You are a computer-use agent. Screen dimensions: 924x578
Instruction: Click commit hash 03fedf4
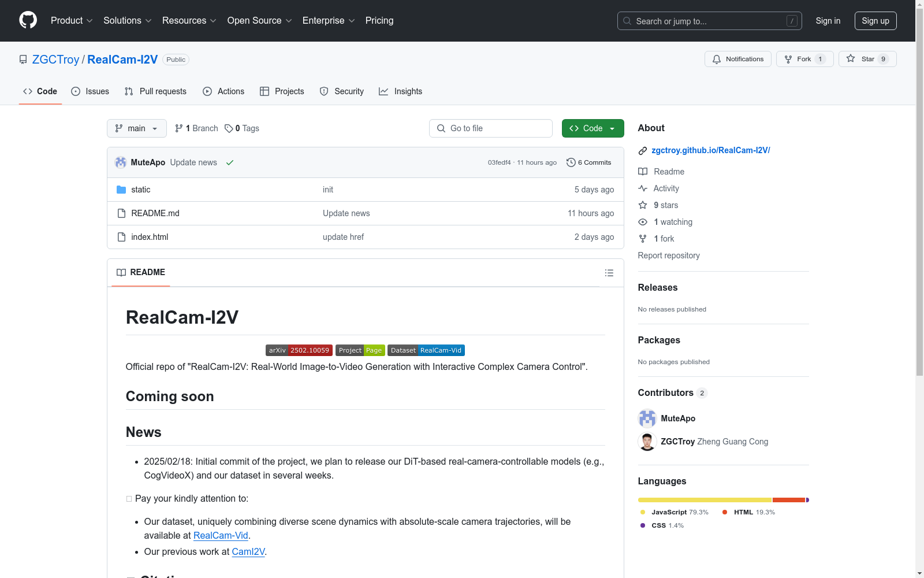[x=500, y=162]
